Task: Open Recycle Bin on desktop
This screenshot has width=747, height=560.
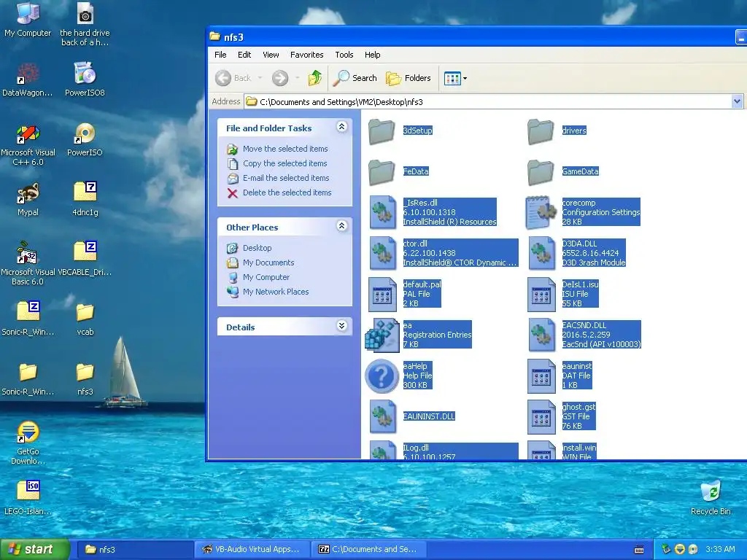Action: [711, 497]
